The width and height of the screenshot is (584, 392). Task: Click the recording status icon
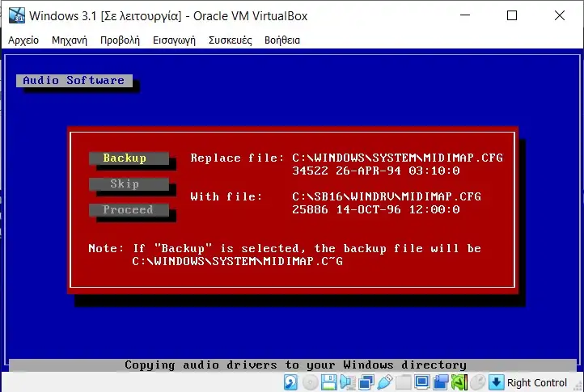441,382
